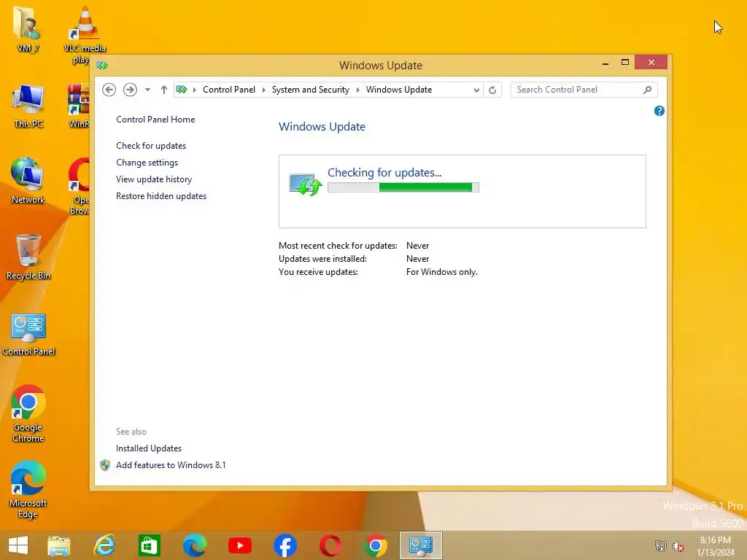
Task: Open the taskbar clock showing 8:16 PM
Action: (715, 546)
